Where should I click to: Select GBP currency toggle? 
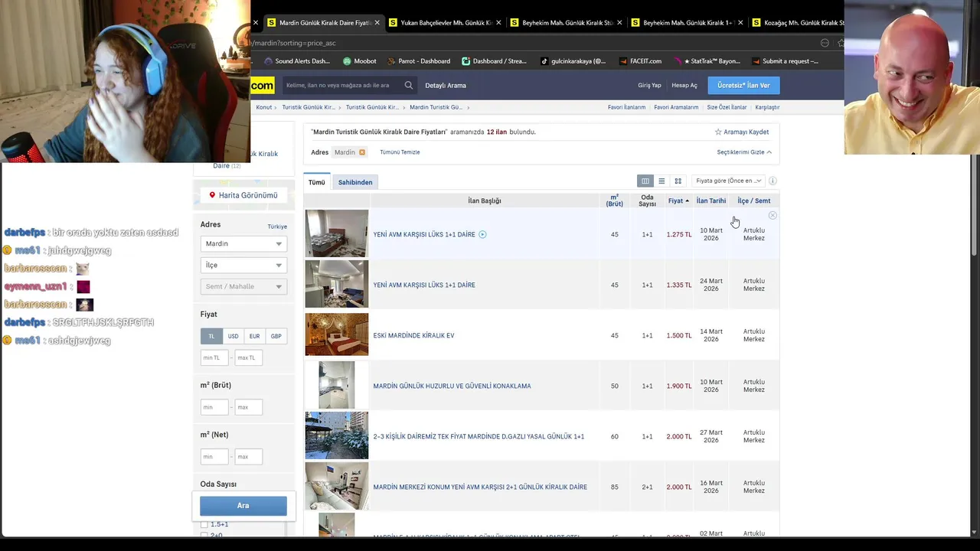(276, 336)
